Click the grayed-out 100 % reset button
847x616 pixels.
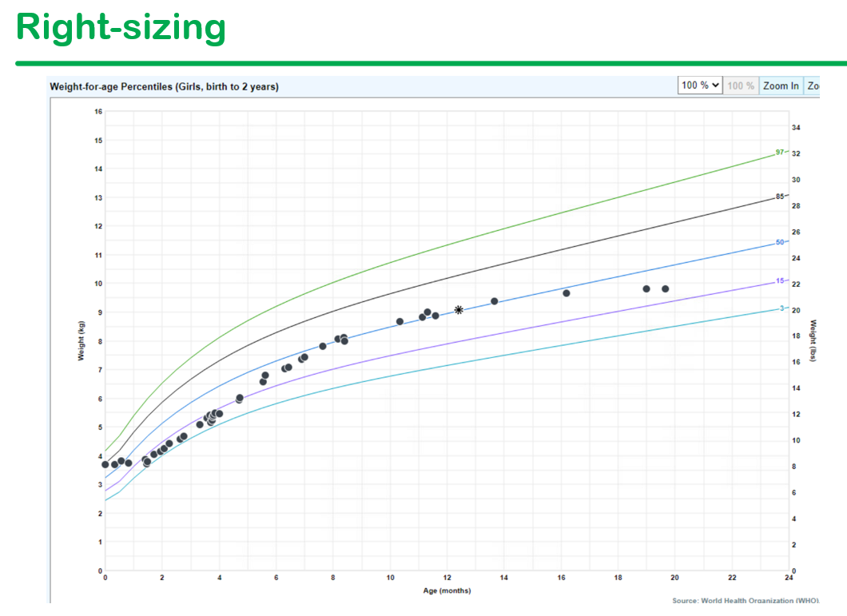point(741,85)
